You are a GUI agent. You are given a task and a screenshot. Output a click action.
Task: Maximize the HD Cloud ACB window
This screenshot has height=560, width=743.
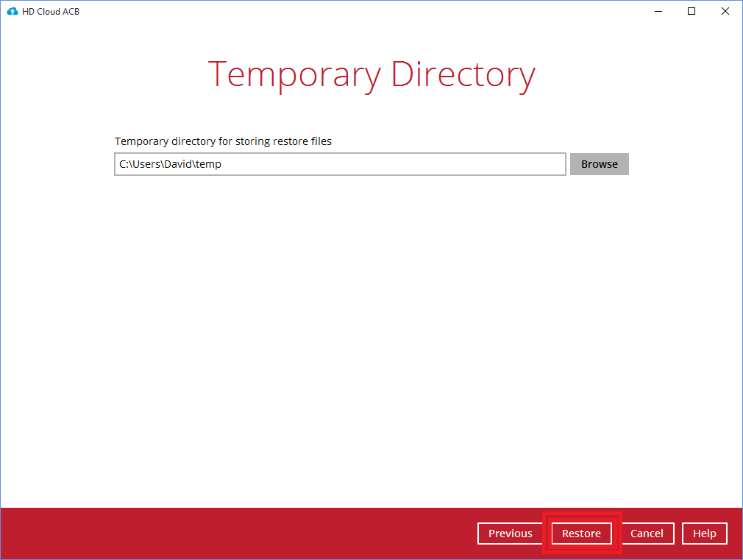692,11
